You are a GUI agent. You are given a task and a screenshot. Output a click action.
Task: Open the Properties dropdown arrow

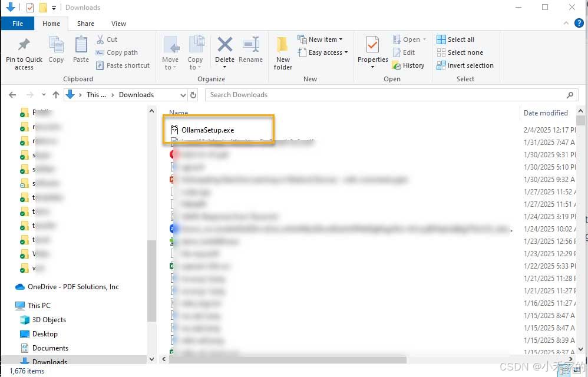coord(372,67)
